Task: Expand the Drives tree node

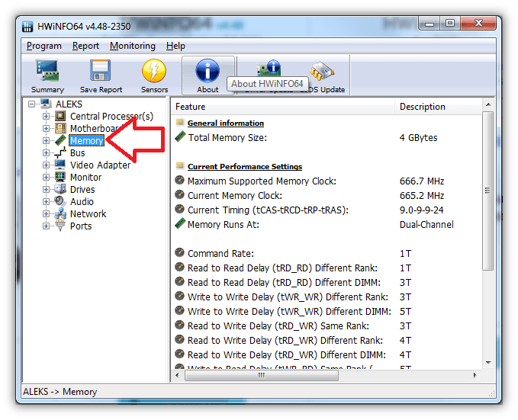Action: click(46, 189)
